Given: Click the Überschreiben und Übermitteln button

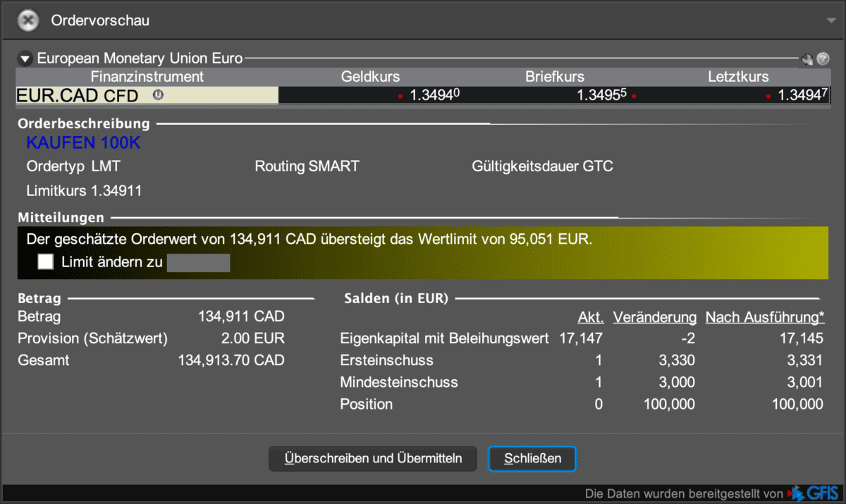Looking at the screenshot, I should 373,458.
